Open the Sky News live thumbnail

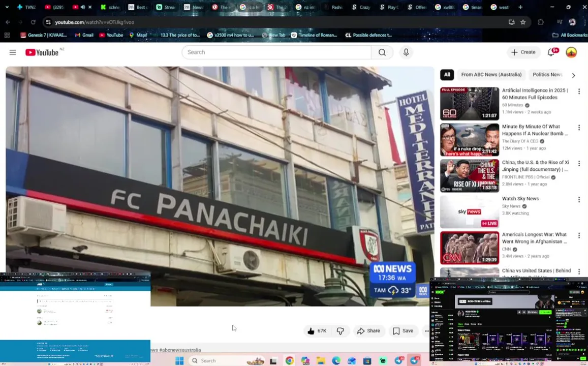(470, 212)
